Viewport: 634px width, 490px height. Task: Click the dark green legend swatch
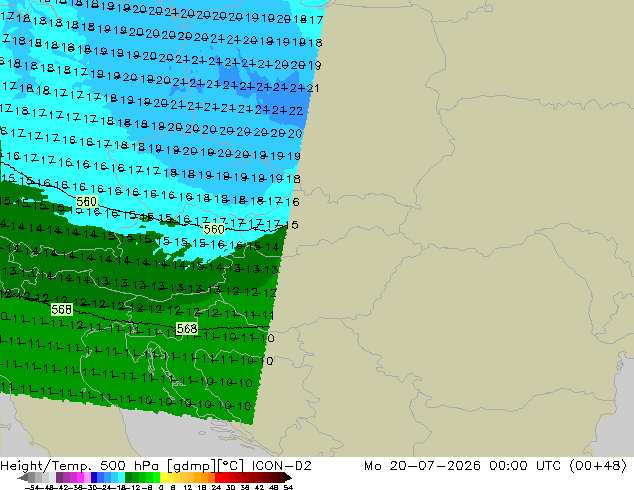(129, 477)
